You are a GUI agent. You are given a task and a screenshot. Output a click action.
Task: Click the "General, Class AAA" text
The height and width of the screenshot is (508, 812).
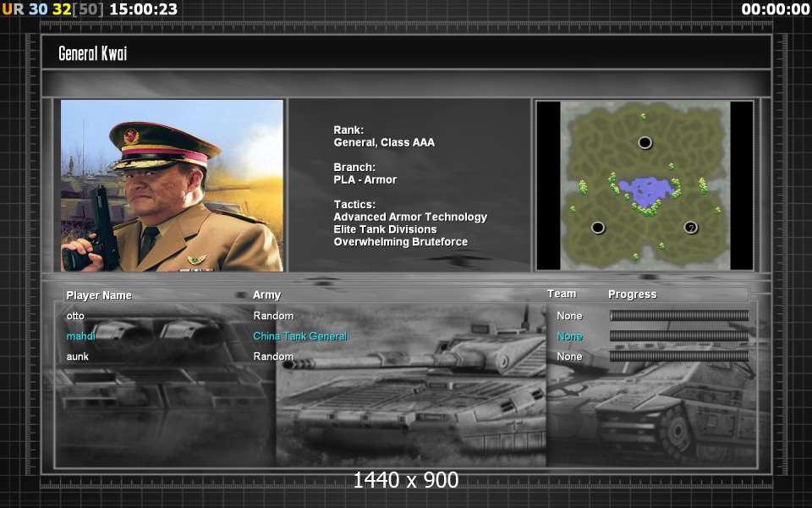pyautogui.click(x=384, y=142)
